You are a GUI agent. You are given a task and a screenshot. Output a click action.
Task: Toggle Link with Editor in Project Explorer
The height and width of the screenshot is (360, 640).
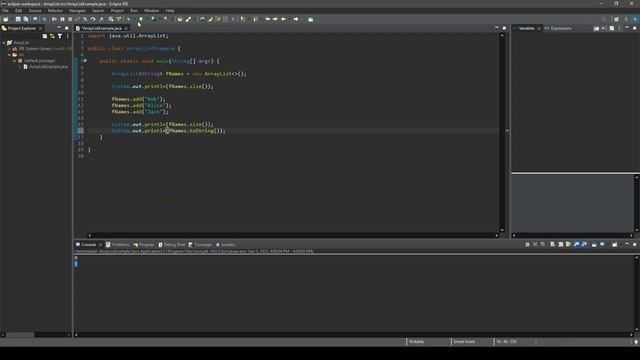click(x=52, y=36)
